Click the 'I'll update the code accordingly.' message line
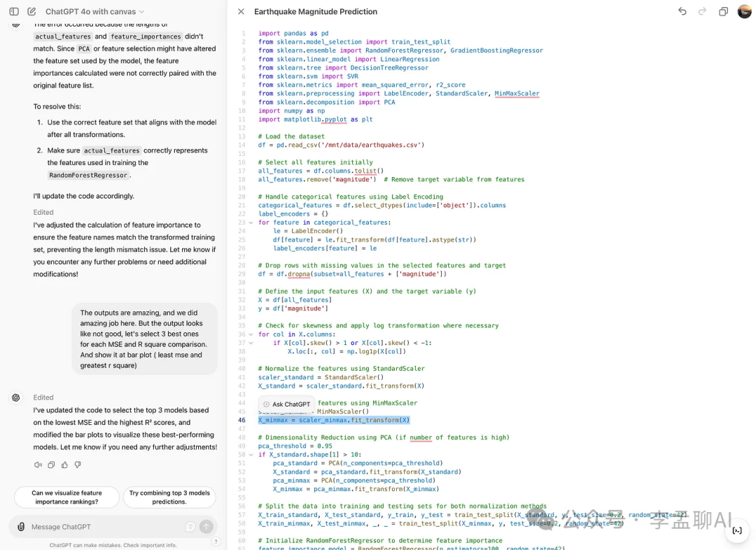Screen dimensions: 756x550 click(83, 196)
